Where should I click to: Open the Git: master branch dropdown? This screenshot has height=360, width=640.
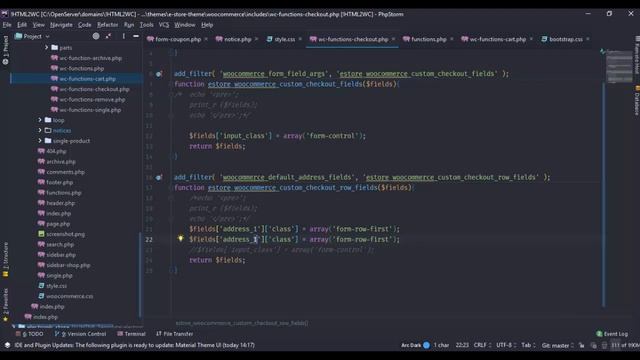tap(558, 345)
